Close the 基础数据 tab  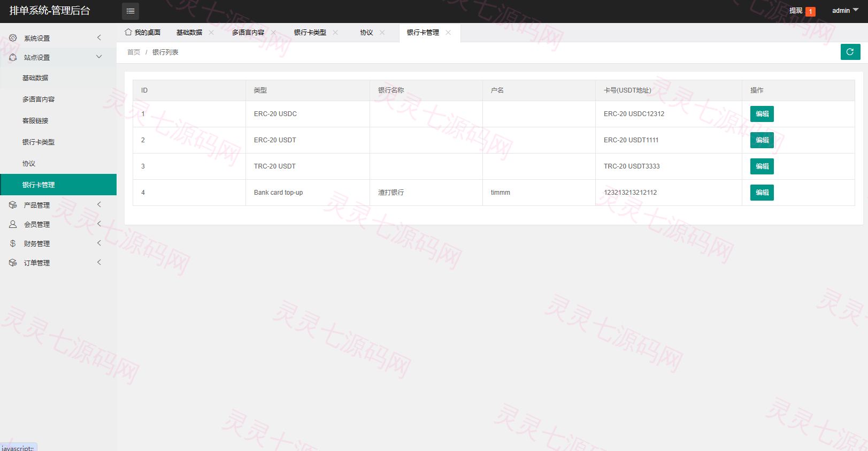(x=211, y=33)
